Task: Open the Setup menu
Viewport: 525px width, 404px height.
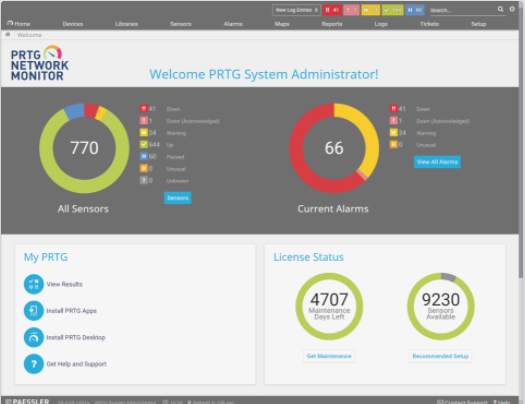Action: click(x=478, y=24)
